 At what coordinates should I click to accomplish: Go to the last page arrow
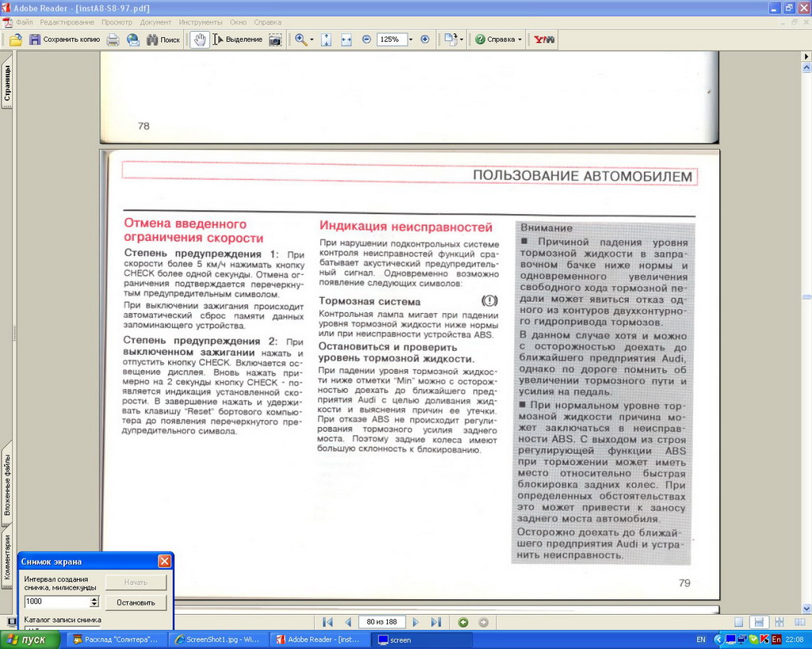pos(435,622)
